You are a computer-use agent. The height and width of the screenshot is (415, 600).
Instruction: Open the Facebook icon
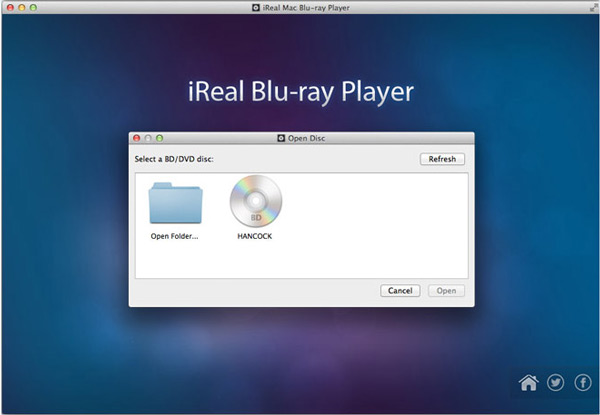pos(582,382)
